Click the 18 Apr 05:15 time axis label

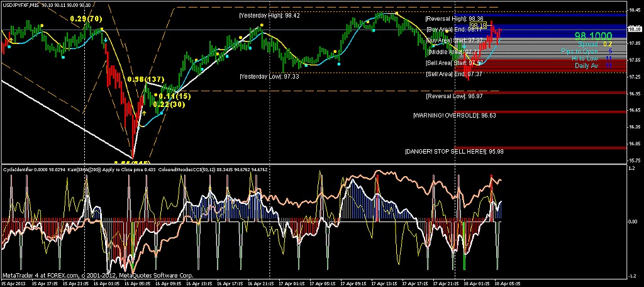(506, 283)
